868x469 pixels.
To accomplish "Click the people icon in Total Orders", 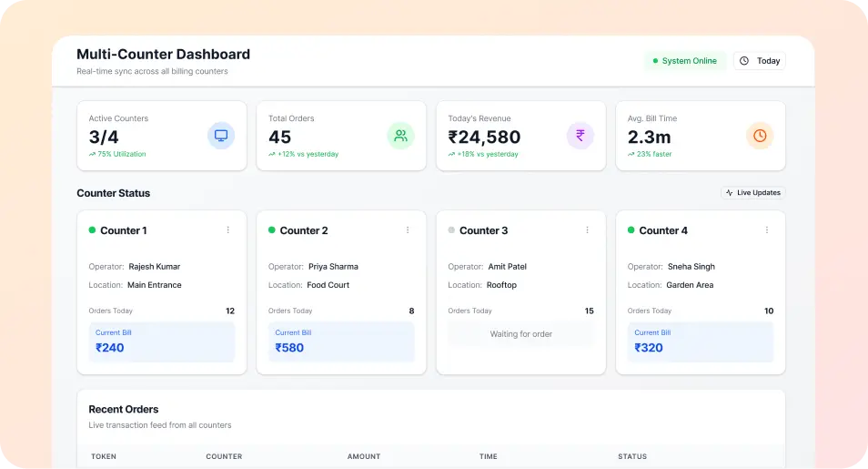I will click(x=400, y=136).
